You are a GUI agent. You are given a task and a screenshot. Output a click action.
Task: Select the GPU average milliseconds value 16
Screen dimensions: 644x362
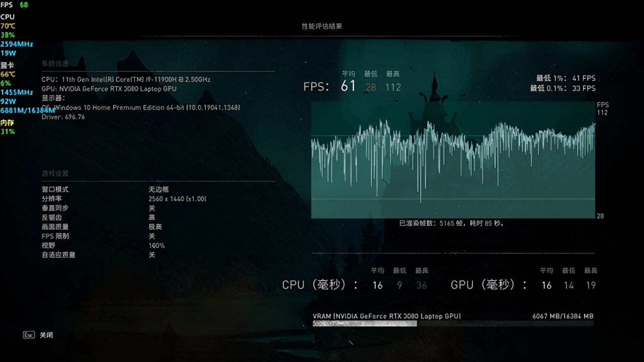pyautogui.click(x=546, y=286)
